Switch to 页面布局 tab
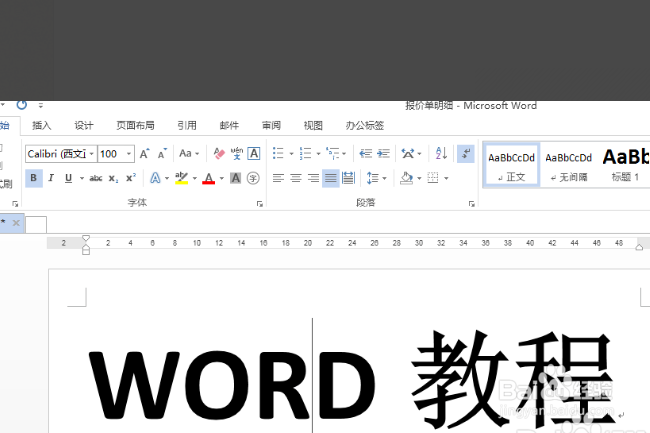650x433 pixels. [x=135, y=126]
